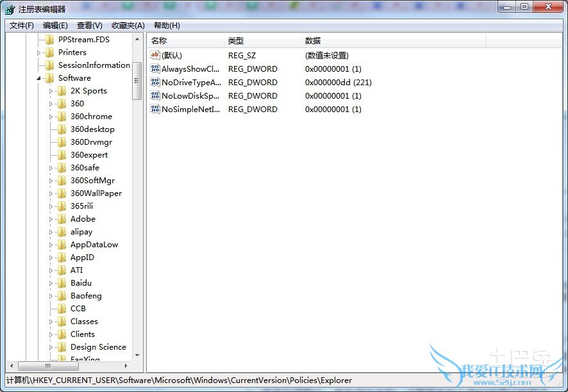Click the REG_SZ type cell
The width and height of the screenshot is (568, 392).
242,55
